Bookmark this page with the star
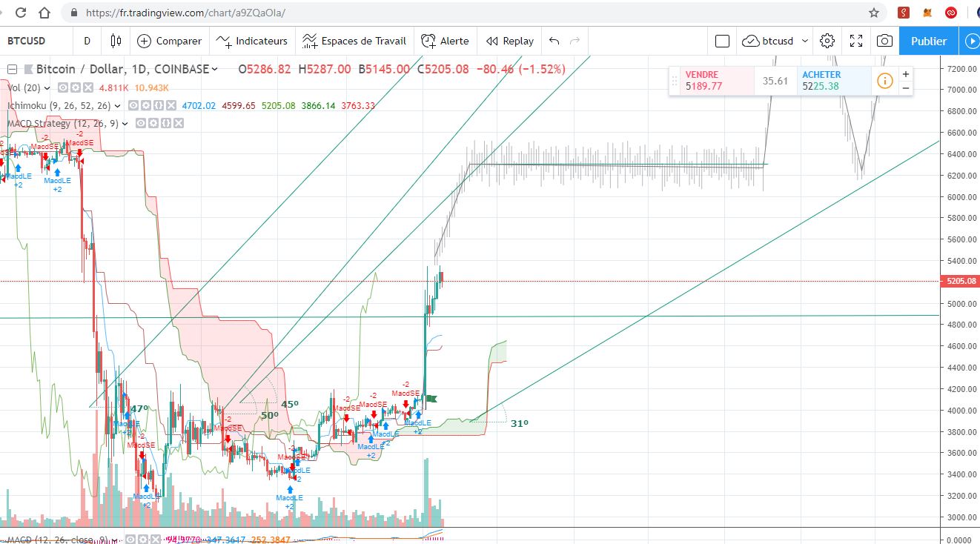The height and width of the screenshot is (544, 980). click(x=874, y=13)
